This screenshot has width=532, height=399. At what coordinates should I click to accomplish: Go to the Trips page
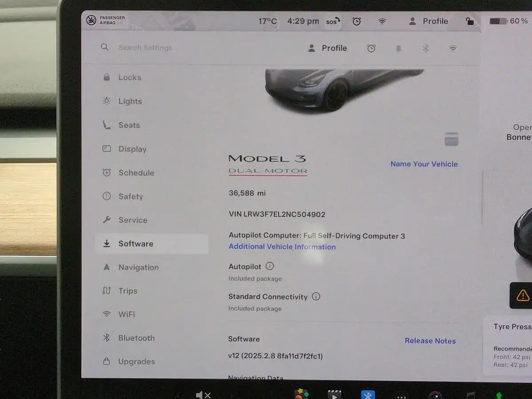point(152,291)
